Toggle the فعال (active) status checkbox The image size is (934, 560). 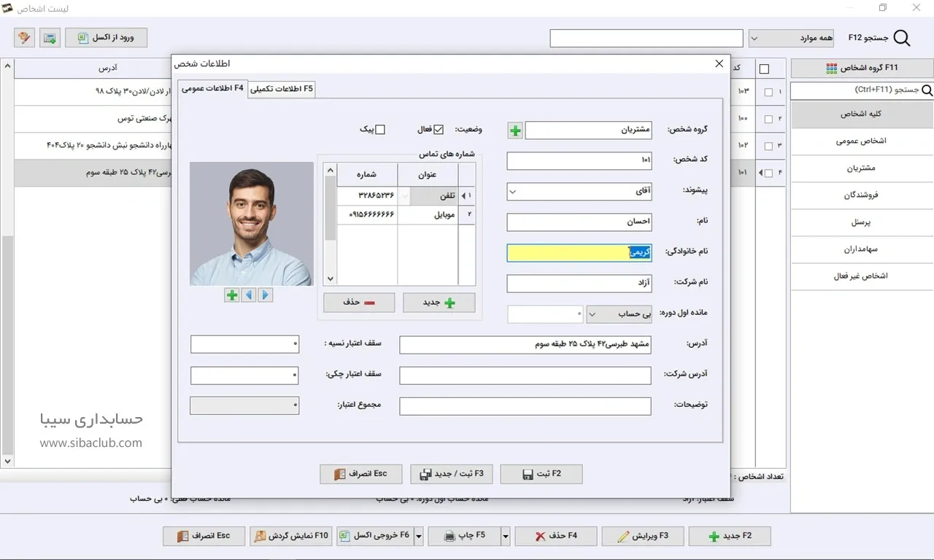[439, 130]
